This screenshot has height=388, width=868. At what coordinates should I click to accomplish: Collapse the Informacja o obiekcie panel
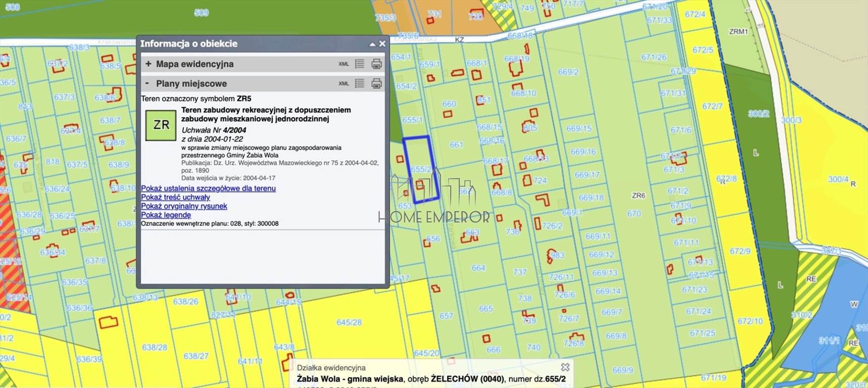pyautogui.click(x=372, y=44)
